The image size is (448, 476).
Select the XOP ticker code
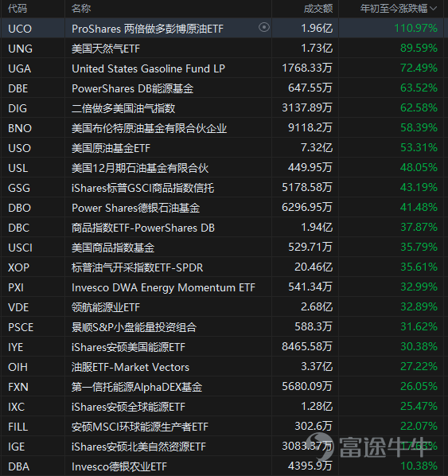[x=18, y=267]
